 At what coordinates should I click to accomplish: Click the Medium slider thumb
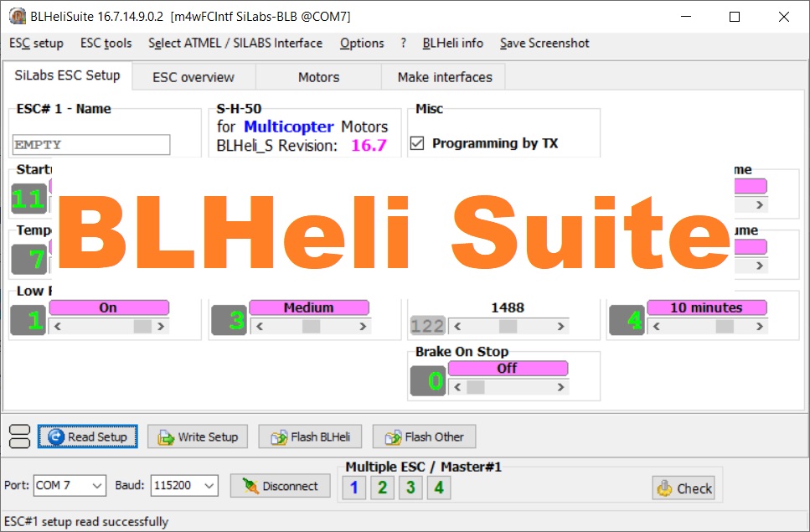(x=311, y=327)
